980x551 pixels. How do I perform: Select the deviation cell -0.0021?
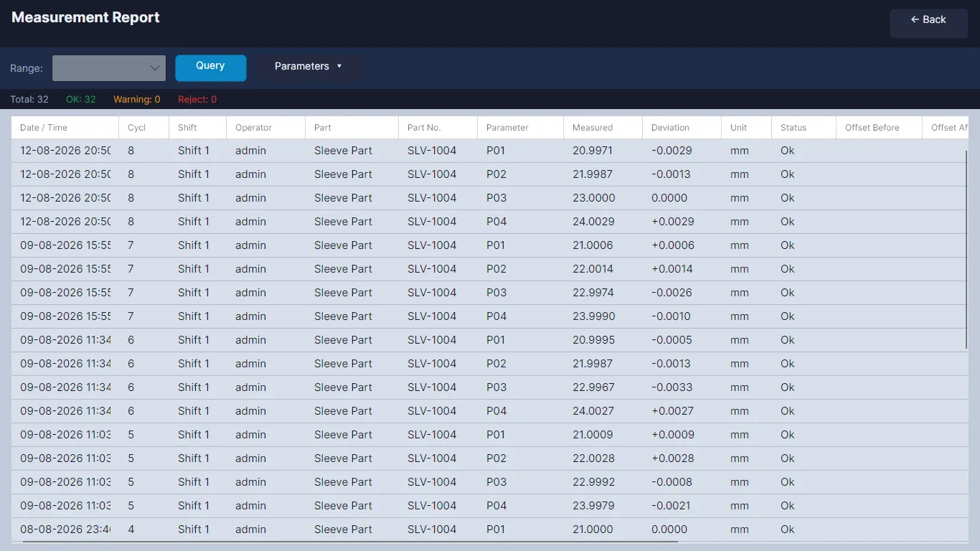click(671, 506)
